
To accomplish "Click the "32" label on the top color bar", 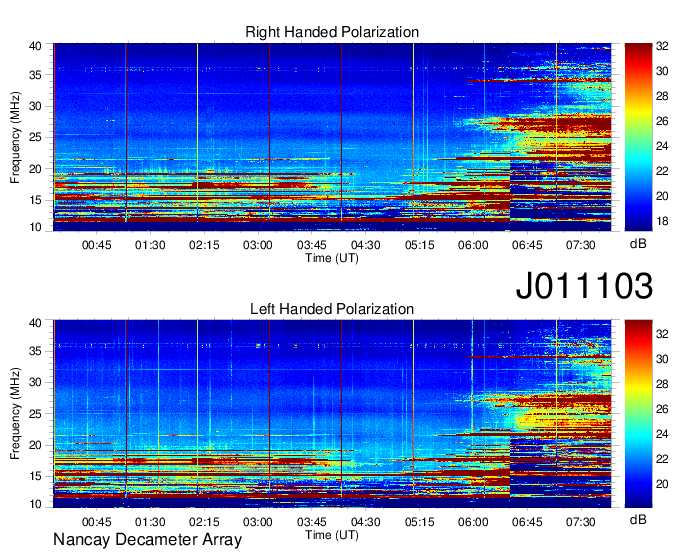I will click(662, 46).
